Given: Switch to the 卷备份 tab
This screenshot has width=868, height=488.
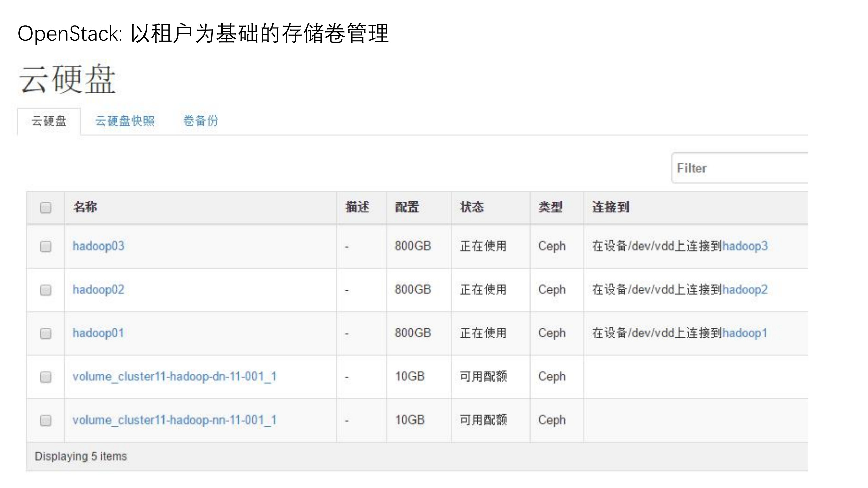Looking at the screenshot, I should pyautogui.click(x=200, y=121).
